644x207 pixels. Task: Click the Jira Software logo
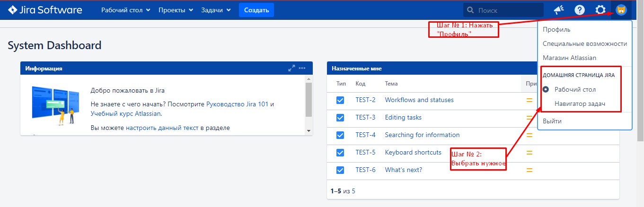point(45,10)
